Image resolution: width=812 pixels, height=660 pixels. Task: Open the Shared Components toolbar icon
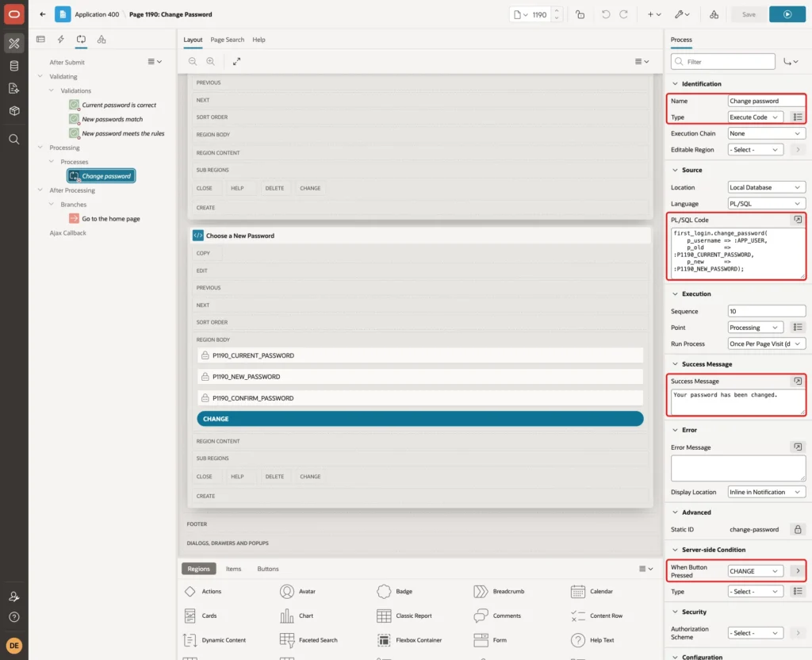[x=714, y=14]
